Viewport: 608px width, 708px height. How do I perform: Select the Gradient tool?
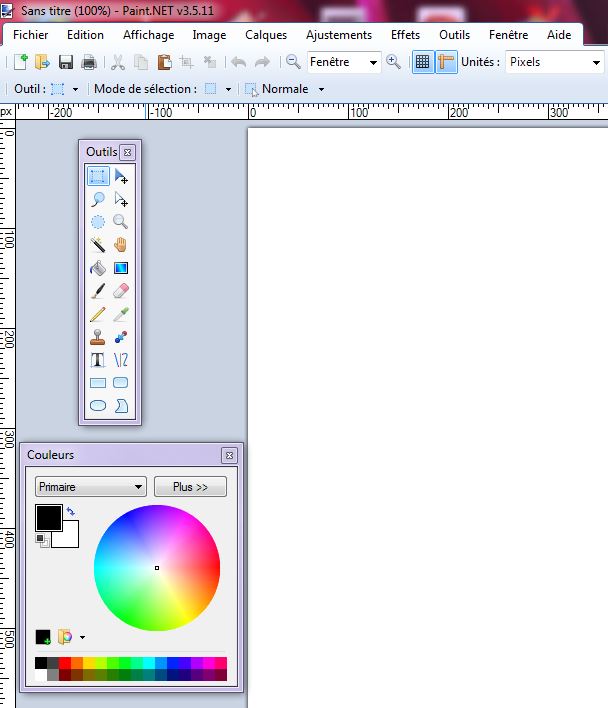click(121, 268)
